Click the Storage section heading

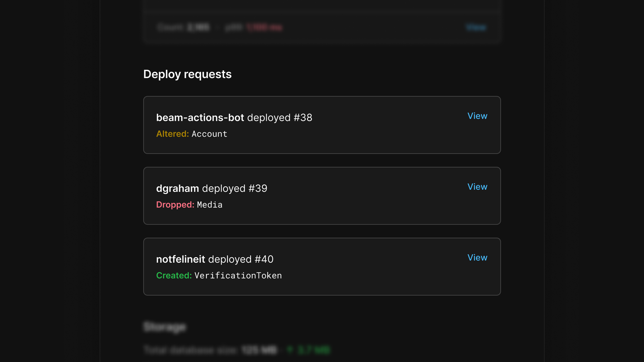pyautogui.click(x=165, y=327)
